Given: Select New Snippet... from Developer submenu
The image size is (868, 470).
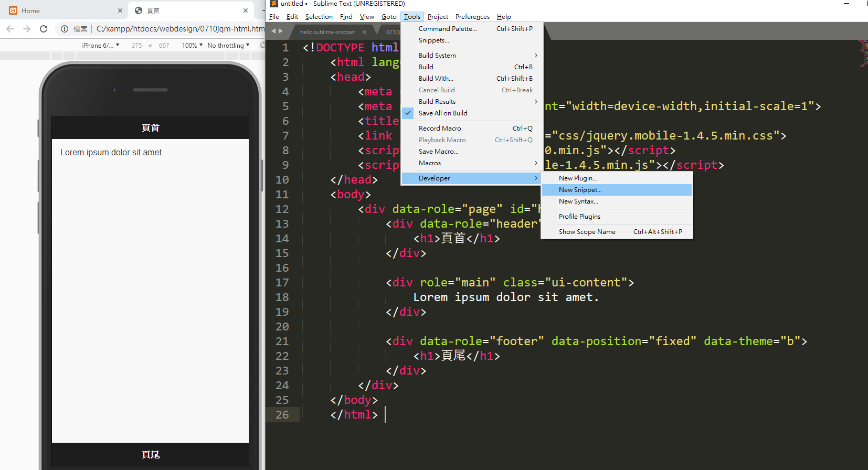Looking at the screenshot, I should pyautogui.click(x=580, y=190).
